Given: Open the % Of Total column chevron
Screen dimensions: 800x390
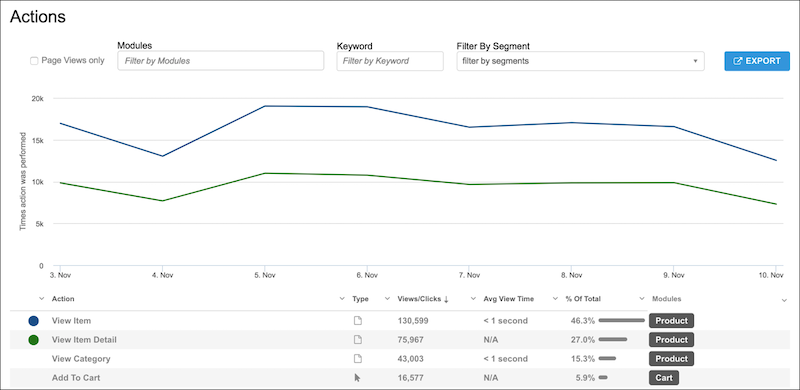Looking at the screenshot, I should 556,299.
